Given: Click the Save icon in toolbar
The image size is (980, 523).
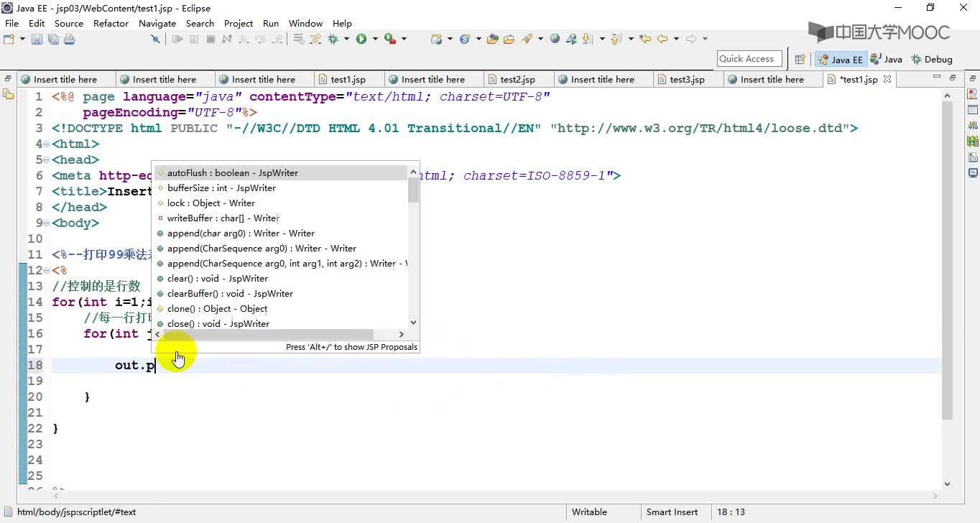Looking at the screenshot, I should point(37,39).
